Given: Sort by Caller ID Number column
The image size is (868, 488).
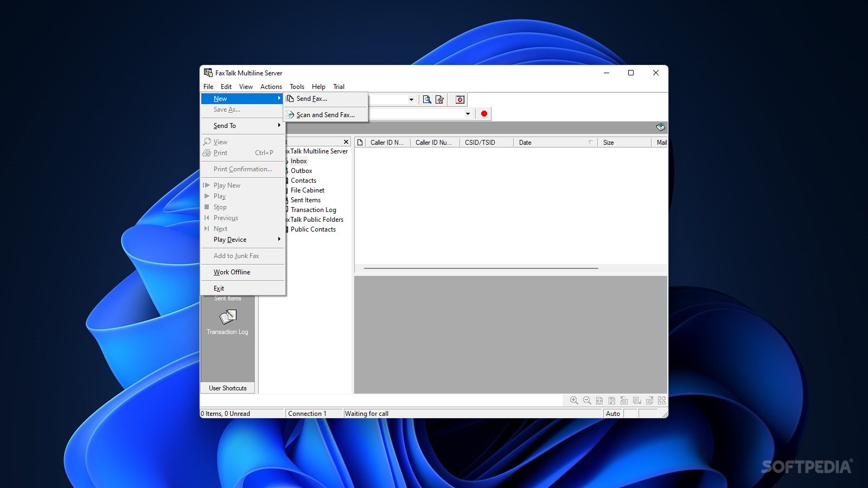Looking at the screenshot, I should click(x=435, y=143).
